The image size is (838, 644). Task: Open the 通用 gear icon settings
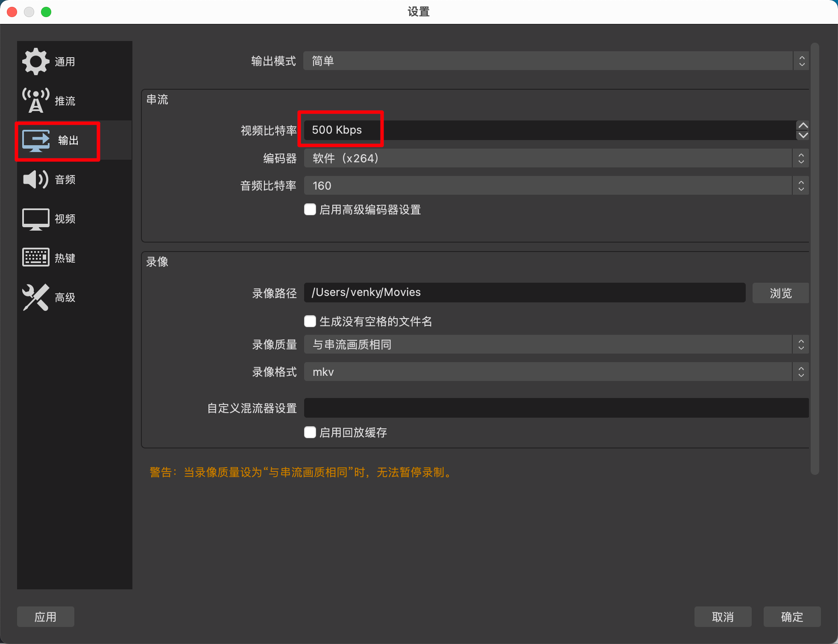pos(36,61)
